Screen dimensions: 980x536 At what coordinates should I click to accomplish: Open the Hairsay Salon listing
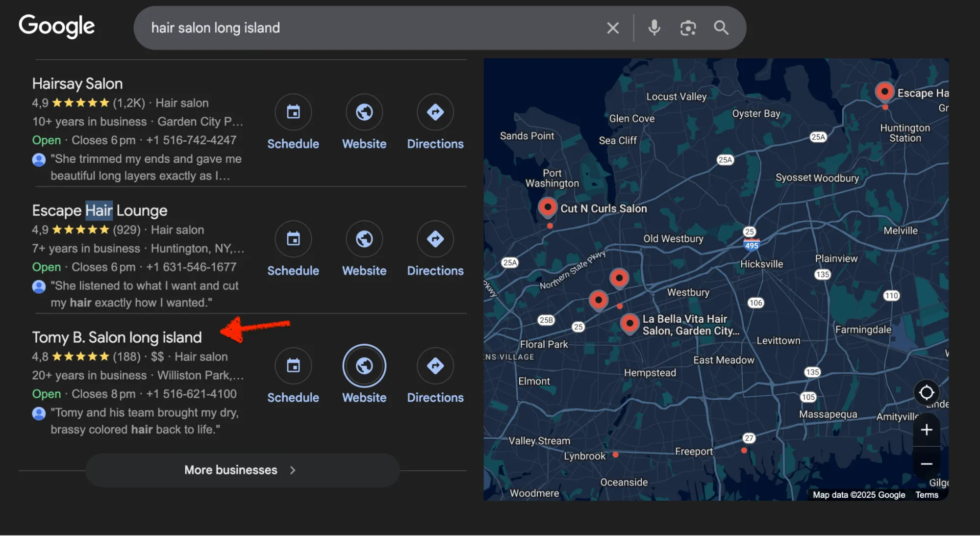pos(77,83)
